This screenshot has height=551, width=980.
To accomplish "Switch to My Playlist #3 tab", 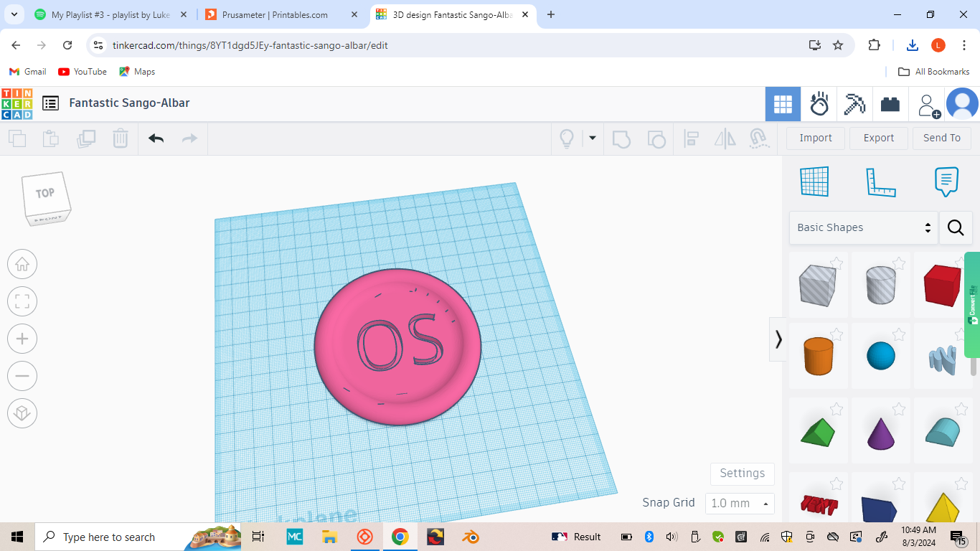I will coord(110,14).
